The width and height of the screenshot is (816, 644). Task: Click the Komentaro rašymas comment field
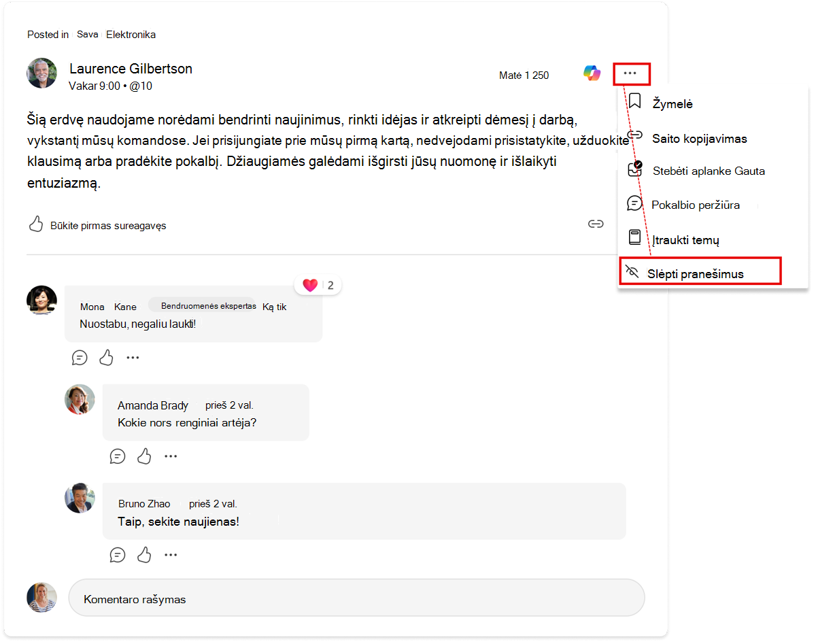[356, 598]
